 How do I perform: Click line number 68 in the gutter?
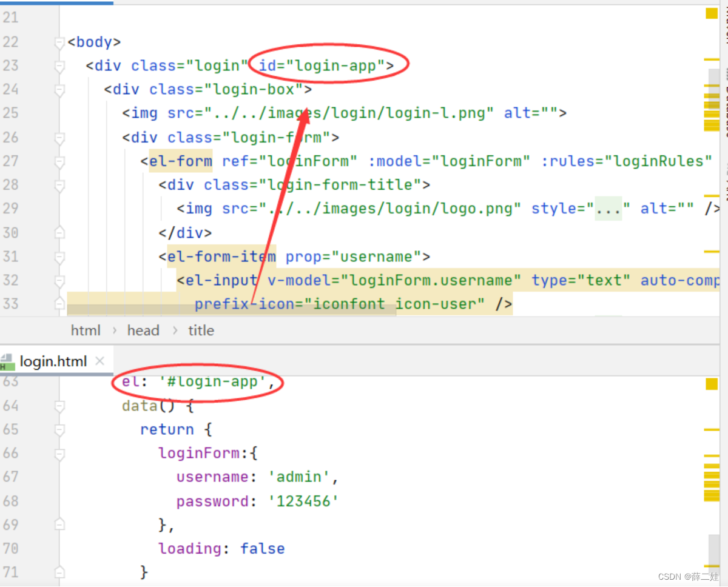(10, 501)
